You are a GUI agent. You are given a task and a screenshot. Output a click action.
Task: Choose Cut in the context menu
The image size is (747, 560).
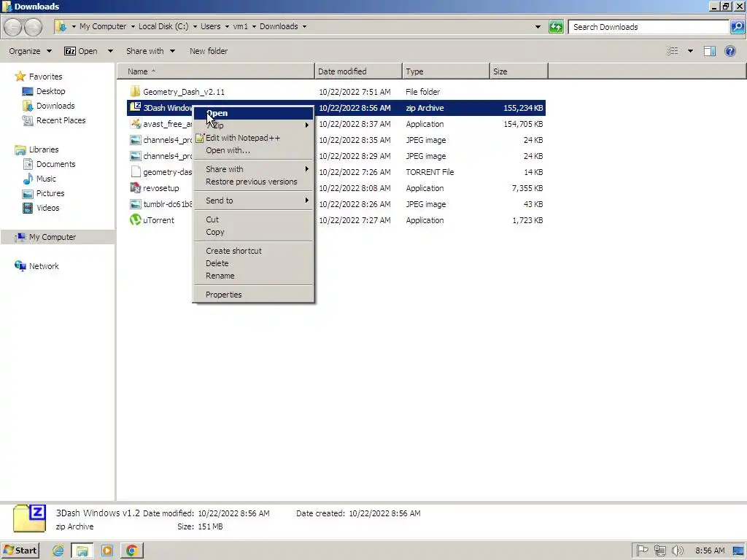(x=253, y=219)
